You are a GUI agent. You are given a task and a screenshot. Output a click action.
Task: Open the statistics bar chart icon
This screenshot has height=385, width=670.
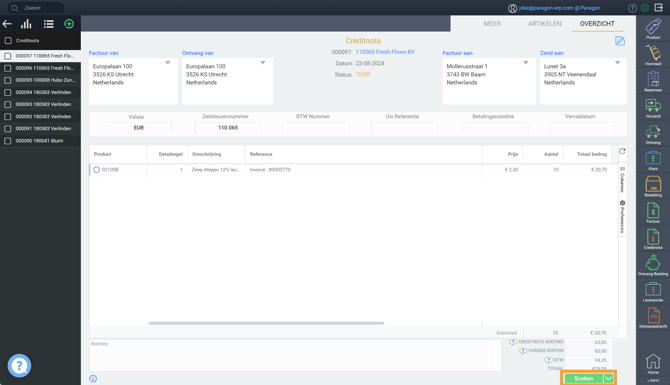(x=26, y=24)
